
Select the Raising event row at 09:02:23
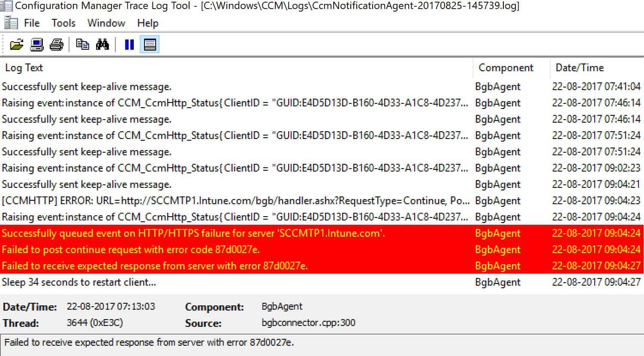tap(322, 168)
